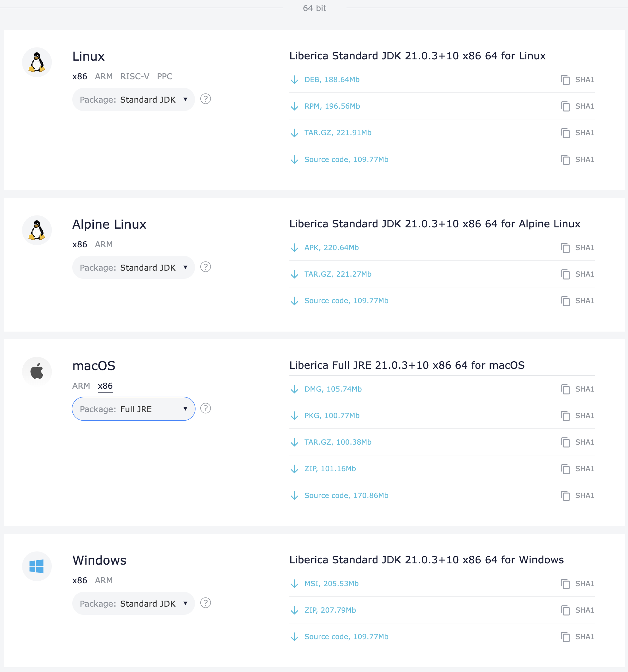Download Linux DEB, 188.64Mb
Image resolution: width=628 pixels, height=672 pixels.
tap(325, 80)
